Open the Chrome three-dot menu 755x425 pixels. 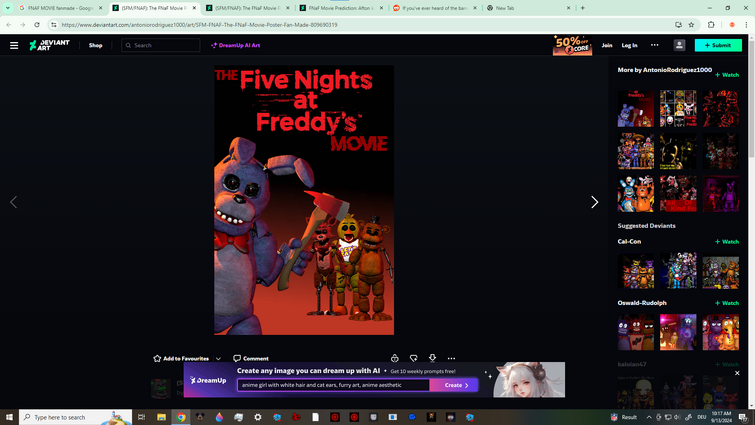[746, 25]
